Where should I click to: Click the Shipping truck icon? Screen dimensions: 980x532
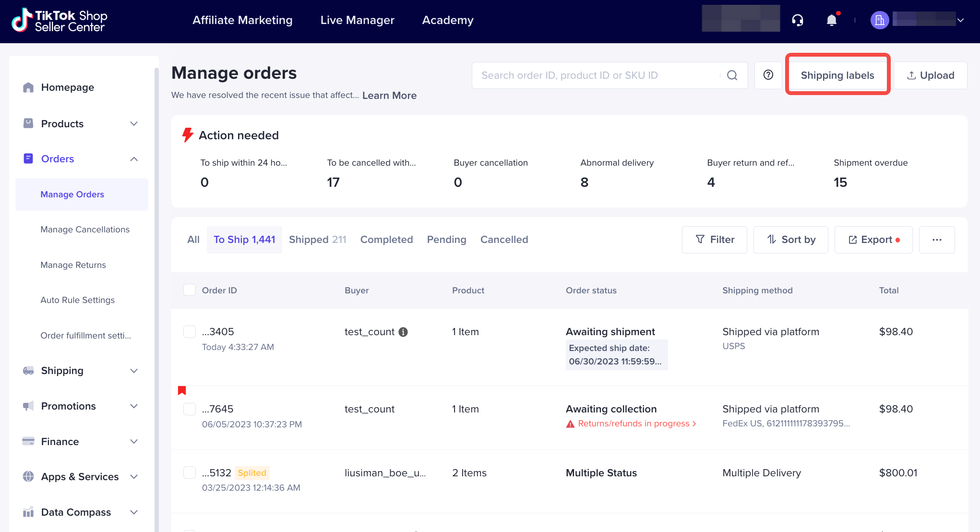28,371
